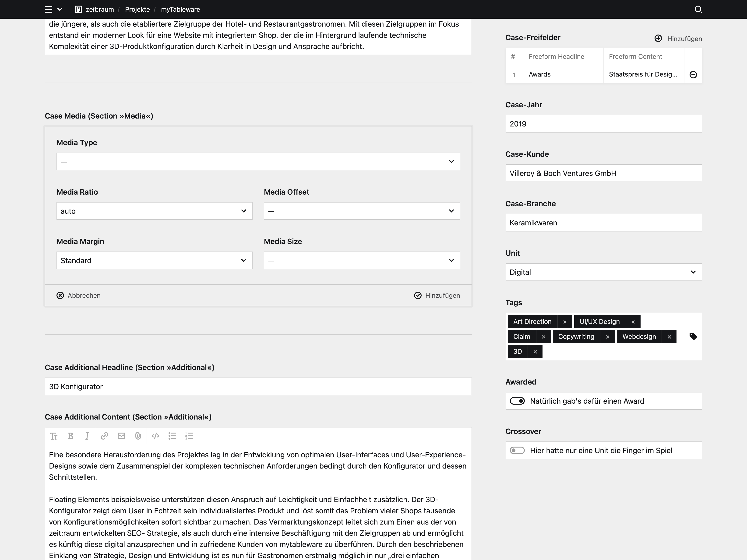Insert an email link via the toolbar

[121, 436]
